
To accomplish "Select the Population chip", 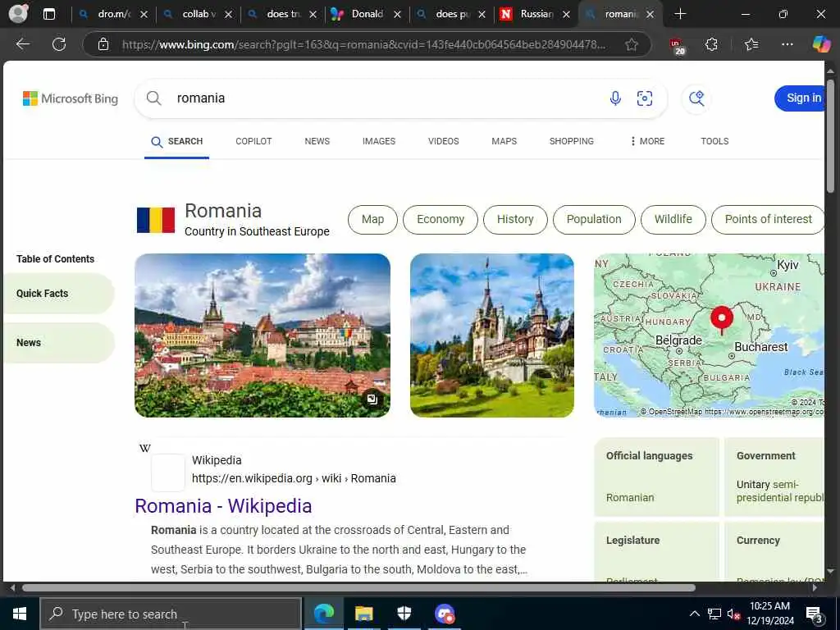I will (x=594, y=220).
